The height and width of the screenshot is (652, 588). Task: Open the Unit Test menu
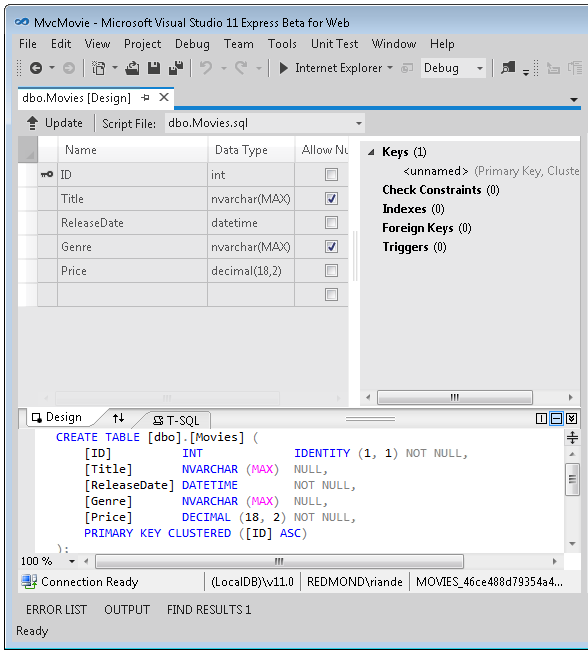point(334,44)
